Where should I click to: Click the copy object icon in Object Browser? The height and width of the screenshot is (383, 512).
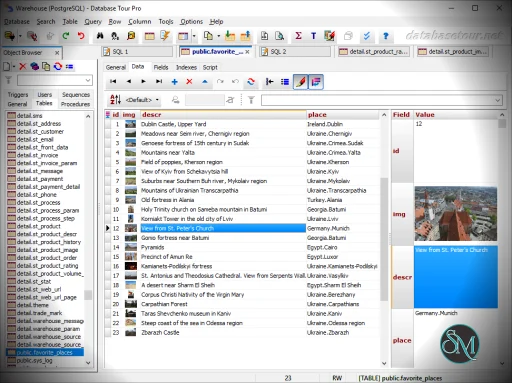tap(46, 66)
